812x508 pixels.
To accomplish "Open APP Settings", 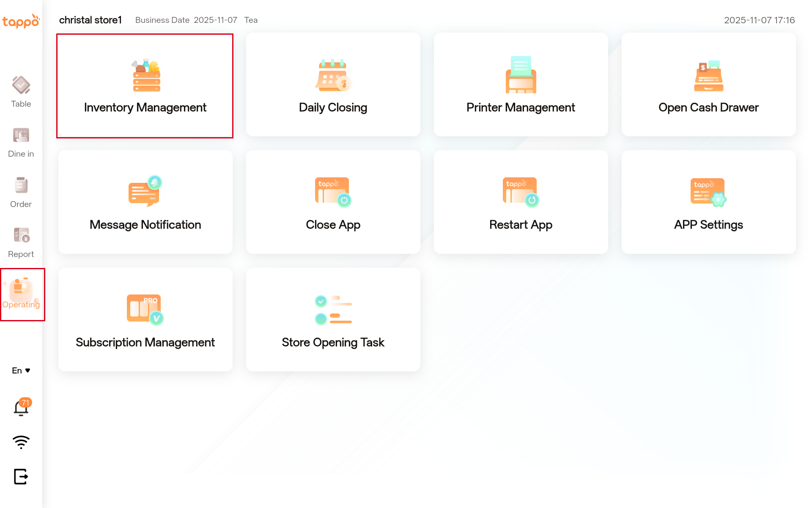I will point(708,202).
